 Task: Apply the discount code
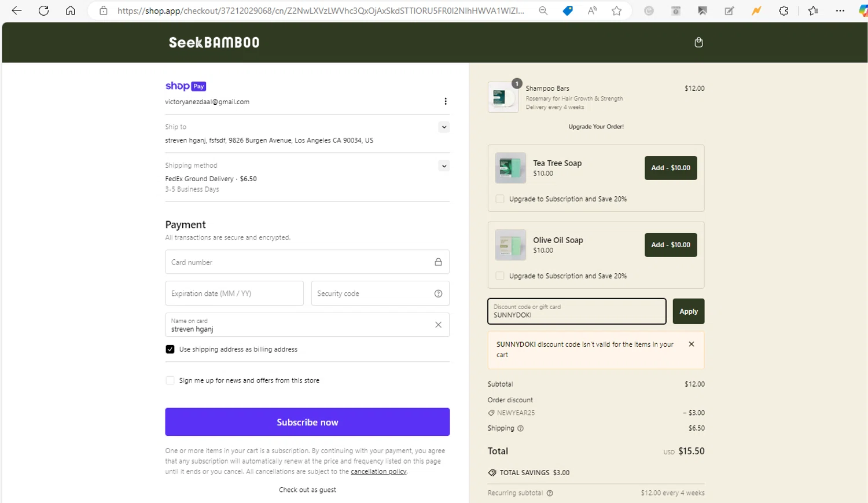689,311
